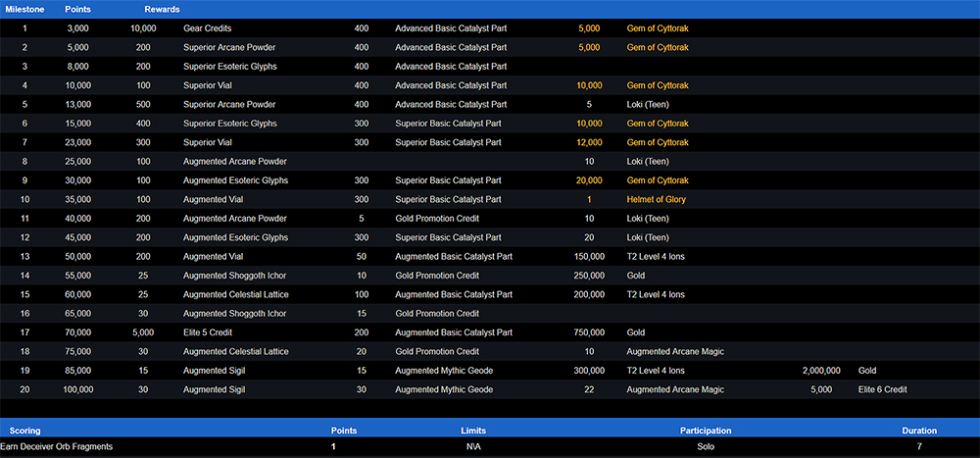The height and width of the screenshot is (458, 980).
Task: Select the Helmet of Glory reward
Action: click(x=656, y=199)
